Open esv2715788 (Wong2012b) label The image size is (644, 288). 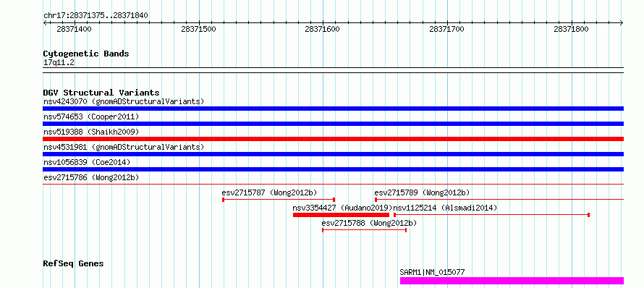369,223
